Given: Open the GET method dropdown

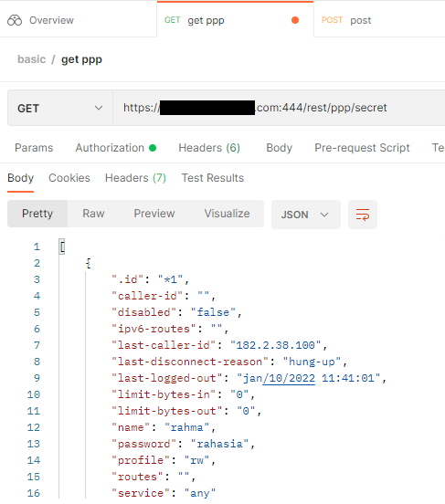Looking at the screenshot, I should coord(60,108).
